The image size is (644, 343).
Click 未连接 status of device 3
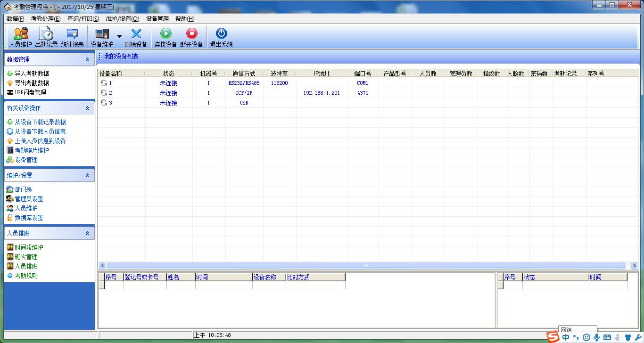point(168,103)
